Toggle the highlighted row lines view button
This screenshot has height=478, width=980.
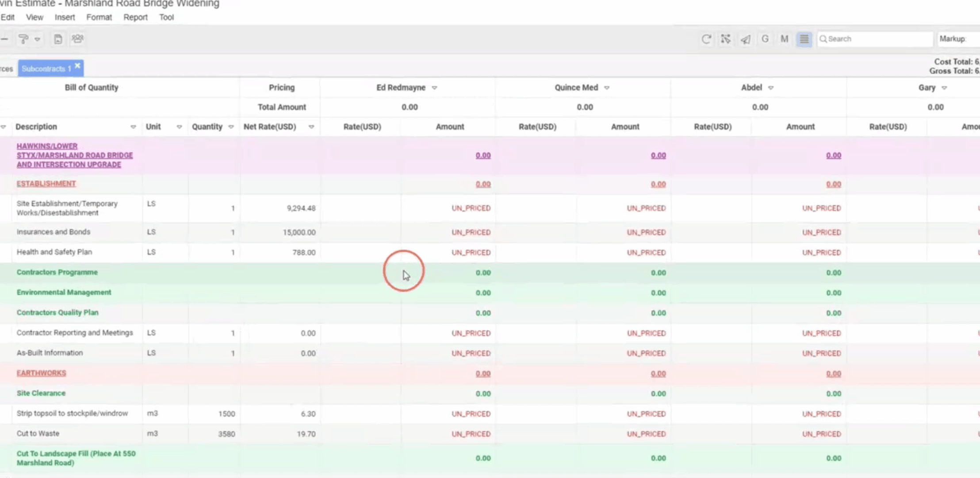(804, 39)
